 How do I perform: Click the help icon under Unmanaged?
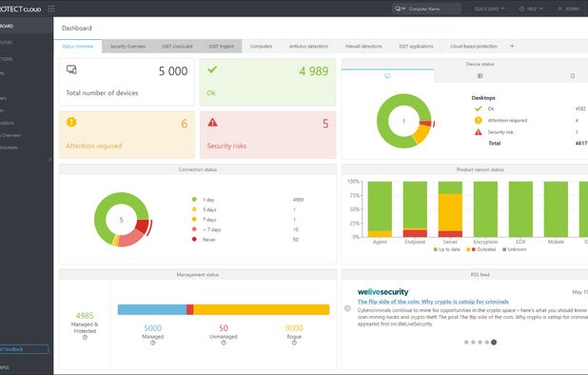(224, 343)
